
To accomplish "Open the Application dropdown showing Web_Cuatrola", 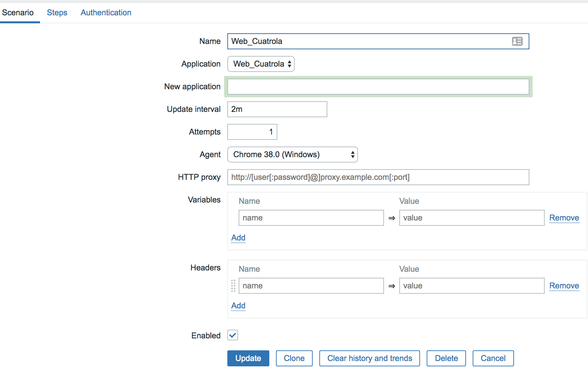I will (x=261, y=64).
